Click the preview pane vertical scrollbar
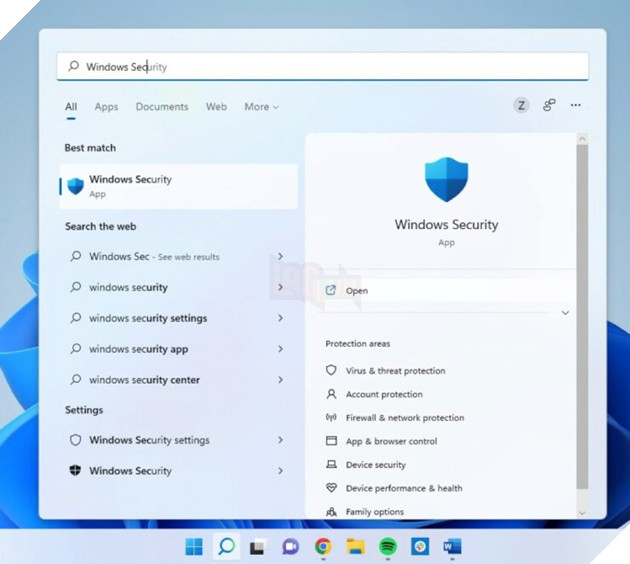 click(582, 317)
